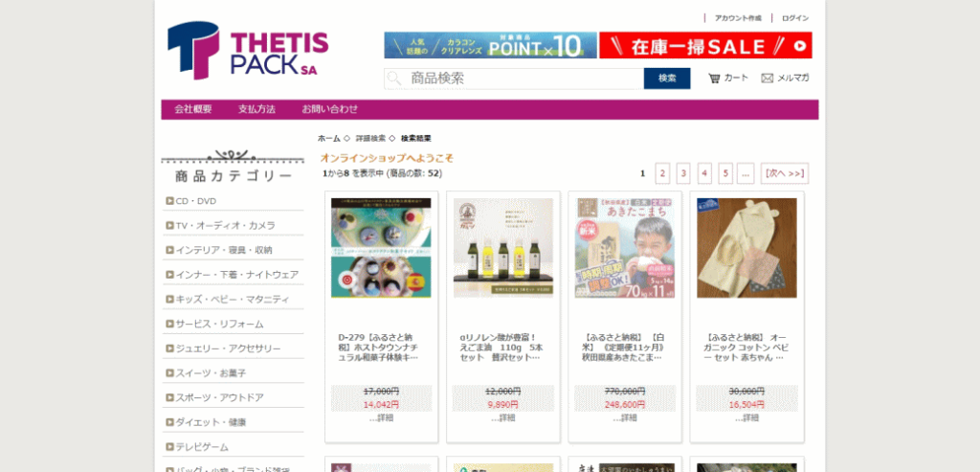Click …詳細 under the 248,600円 product
This screenshot has width=980, height=472.
coord(624,417)
